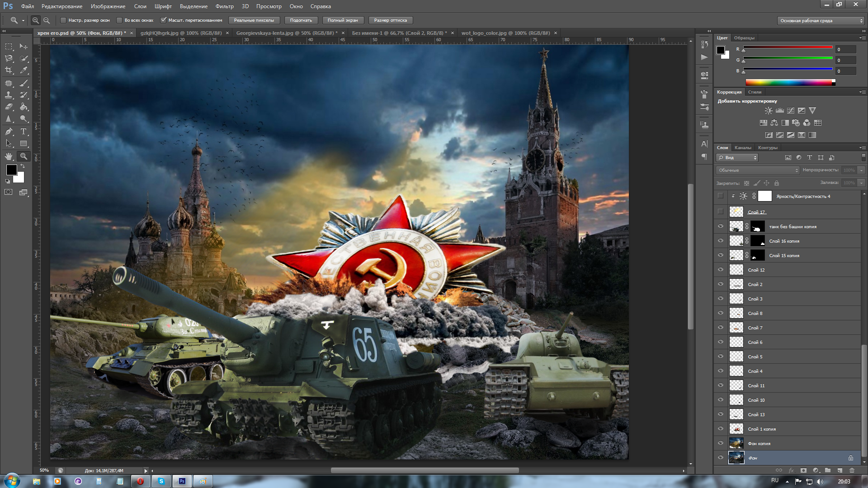This screenshot has height=488, width=868.
Task: Add a Photo Filter camera adjustment
Action: click(796, 122)
